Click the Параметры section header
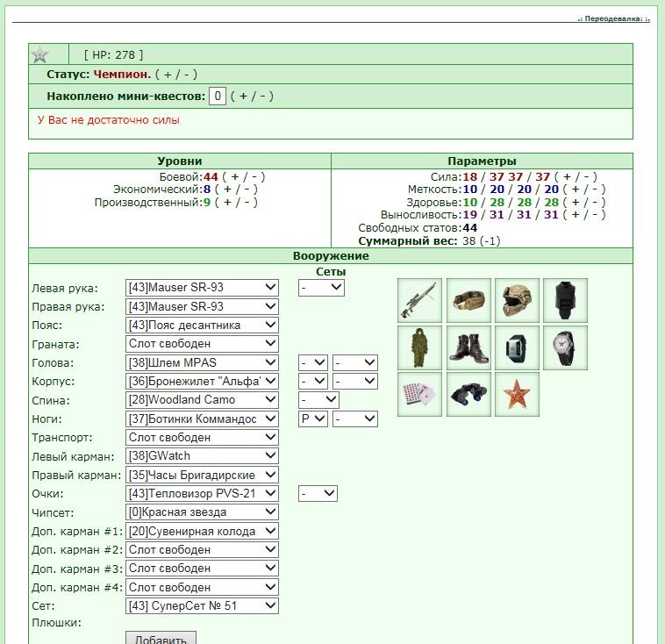 [x=482, y=161]
